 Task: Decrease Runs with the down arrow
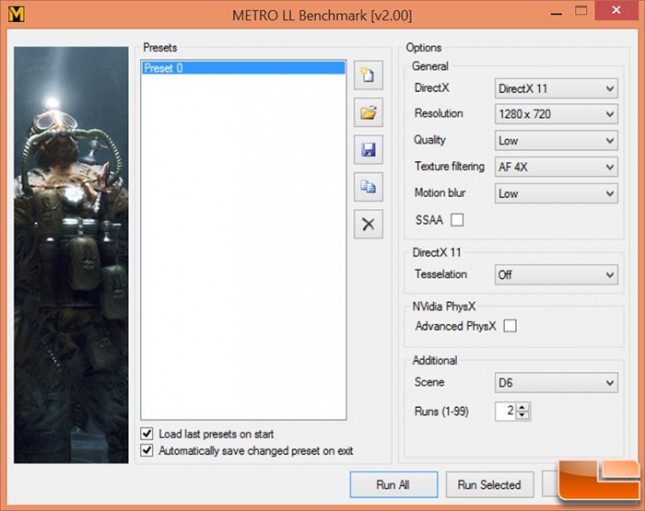click(522, 415)
